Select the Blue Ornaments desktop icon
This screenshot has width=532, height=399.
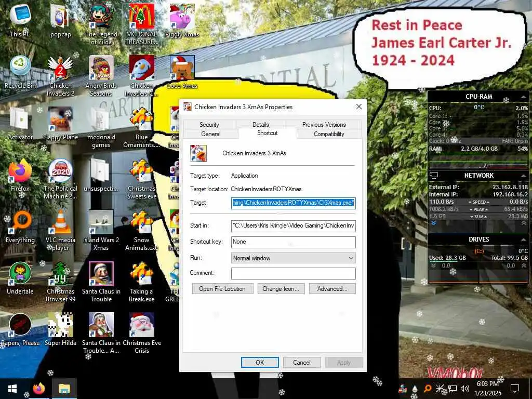(x=141, y=128)
